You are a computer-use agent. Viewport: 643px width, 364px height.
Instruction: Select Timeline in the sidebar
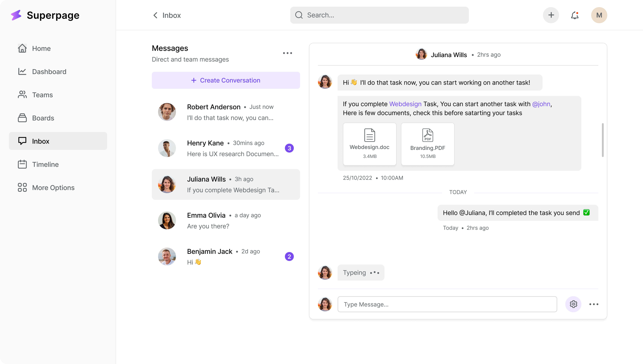[x=45, y=164]
